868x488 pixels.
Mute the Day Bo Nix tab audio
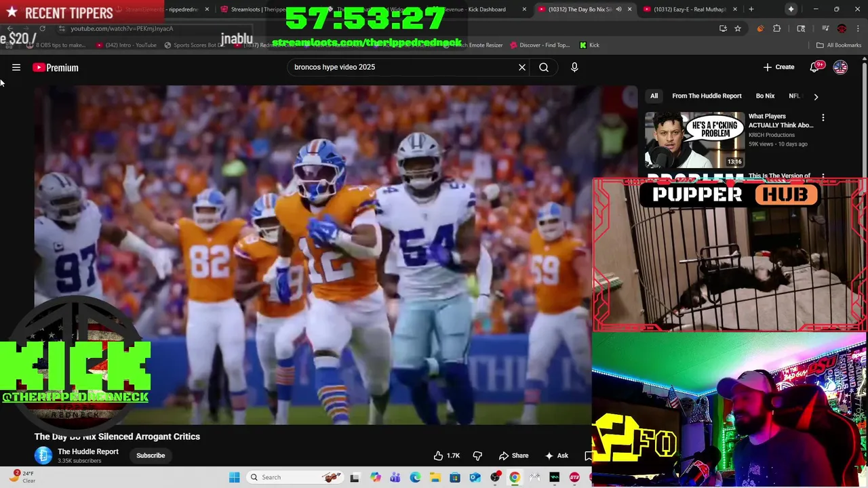[618, 9]
